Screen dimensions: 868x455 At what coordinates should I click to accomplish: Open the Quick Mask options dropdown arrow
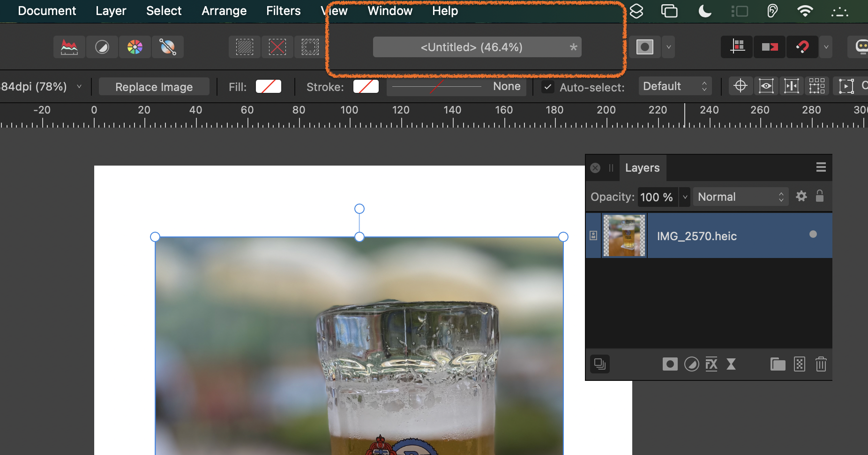tap(669, 47)
